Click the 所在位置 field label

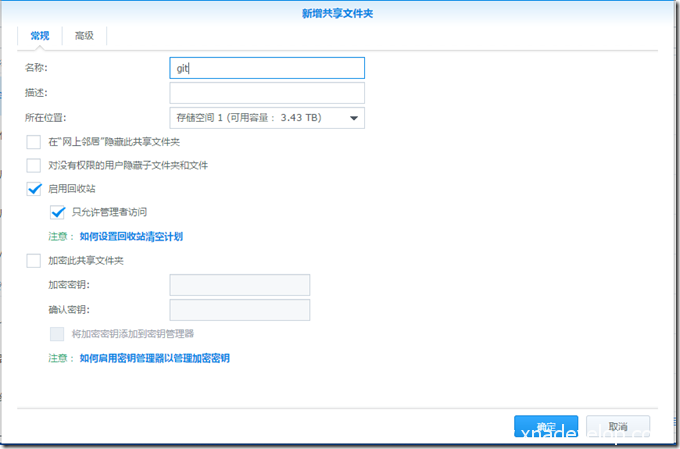point(45,118)
